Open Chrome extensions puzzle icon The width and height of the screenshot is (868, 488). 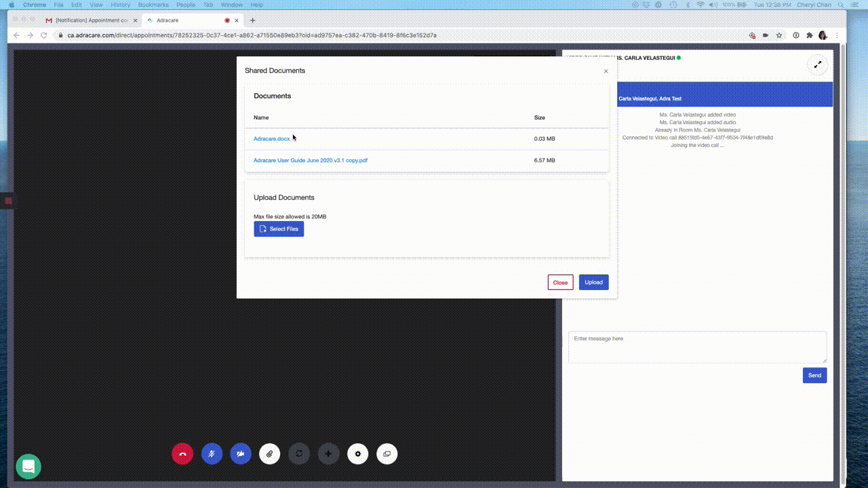809,35
